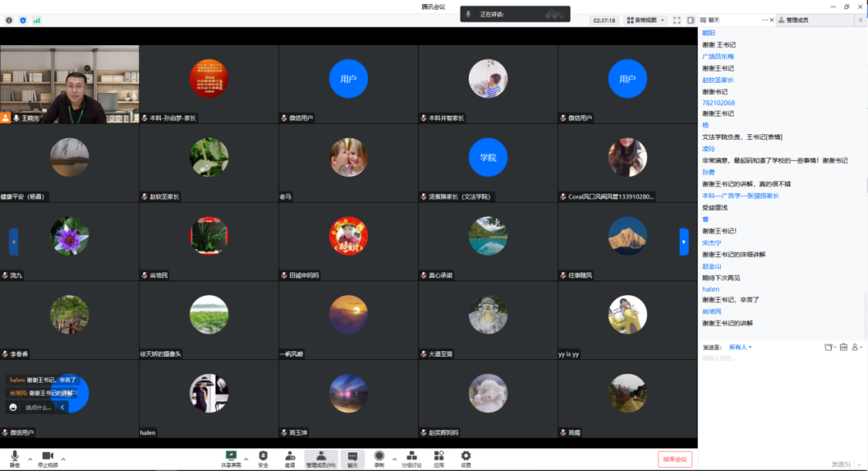This screenshot has width=868, height=471.
Task: Mute the microphone (静音)
Action: coord(14,457)
